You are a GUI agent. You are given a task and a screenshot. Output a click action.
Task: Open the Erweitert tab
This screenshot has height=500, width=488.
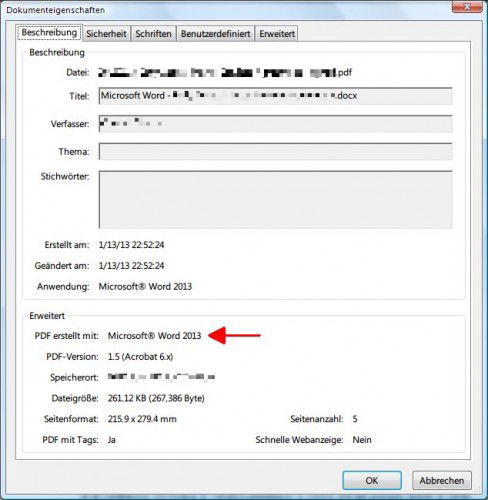click(x=277, y=34)
